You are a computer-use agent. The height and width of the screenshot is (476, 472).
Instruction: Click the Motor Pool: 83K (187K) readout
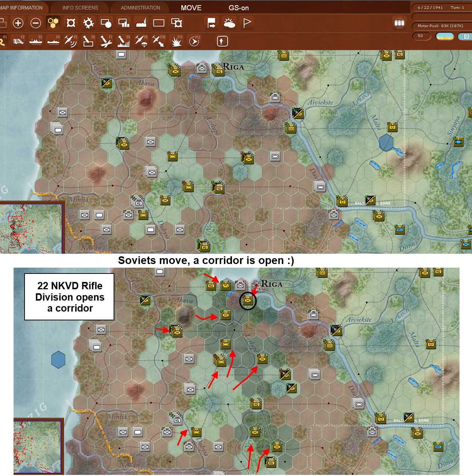point(442,26)
